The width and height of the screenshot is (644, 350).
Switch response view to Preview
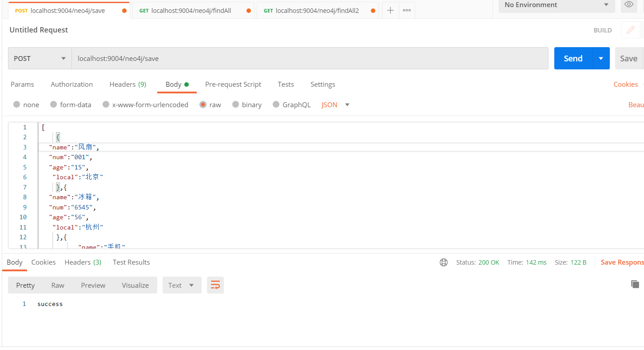pyautogui.click(x=93, y=285)
